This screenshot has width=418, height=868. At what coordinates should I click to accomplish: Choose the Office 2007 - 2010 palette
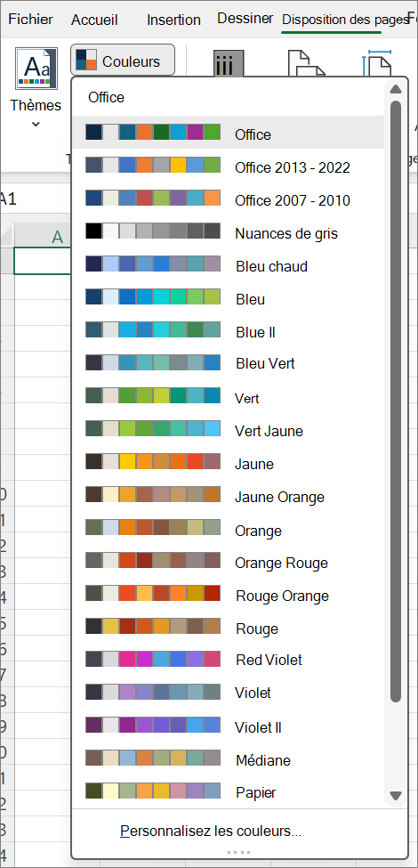click(229, 199)
